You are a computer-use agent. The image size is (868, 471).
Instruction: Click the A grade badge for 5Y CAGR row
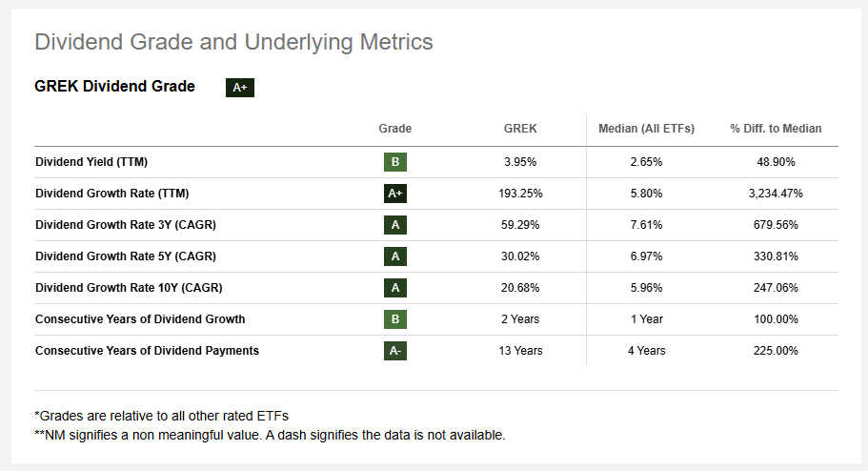pos(395,256)
